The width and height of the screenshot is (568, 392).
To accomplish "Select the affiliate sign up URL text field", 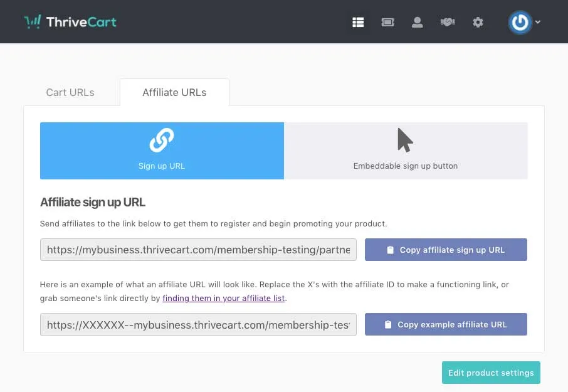I will click(x=198, y=250).
